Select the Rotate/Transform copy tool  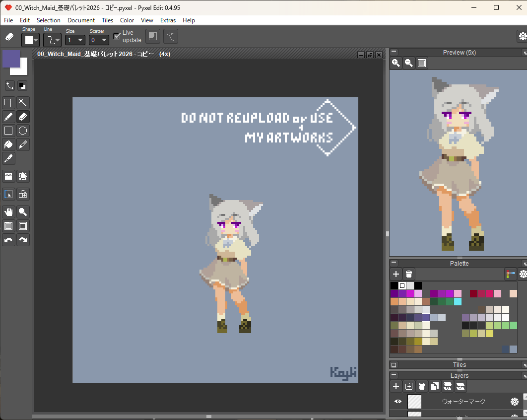point(23,194)
